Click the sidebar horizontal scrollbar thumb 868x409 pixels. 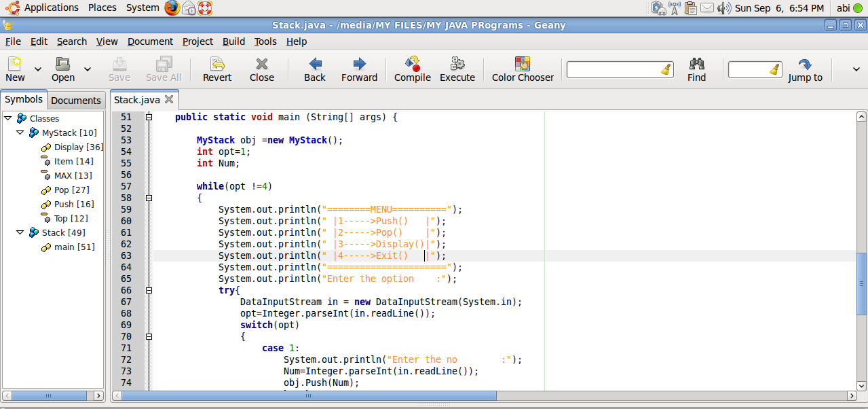coord(48,395)
